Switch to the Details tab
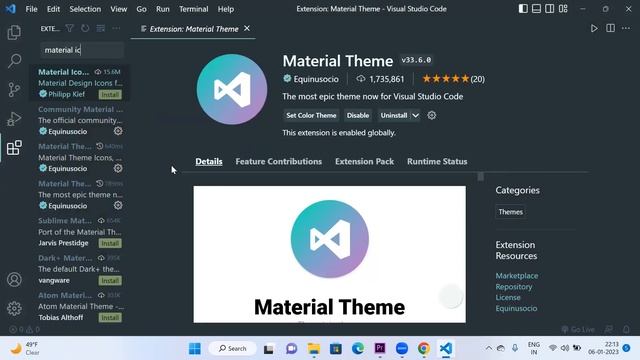The width and height of the screenshot is (640, 360). 209,162
